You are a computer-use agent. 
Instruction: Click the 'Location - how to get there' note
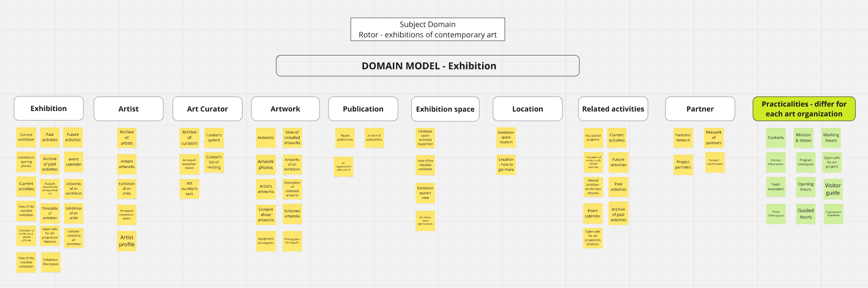tap(506, 165)
